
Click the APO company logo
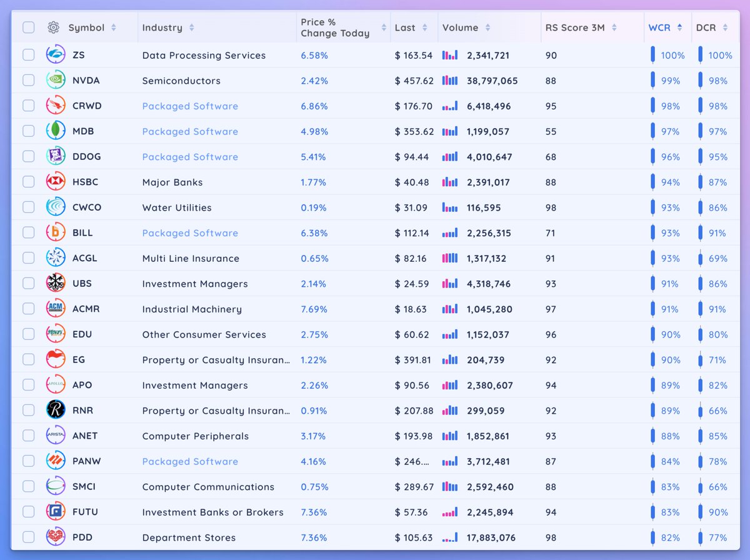click(56, 385)
